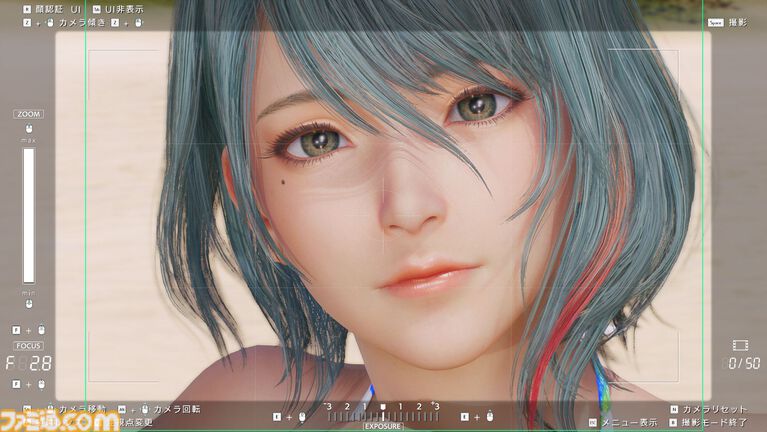
Task: Click the vertical zoom level bar
Action: click(x=29, y=216)
